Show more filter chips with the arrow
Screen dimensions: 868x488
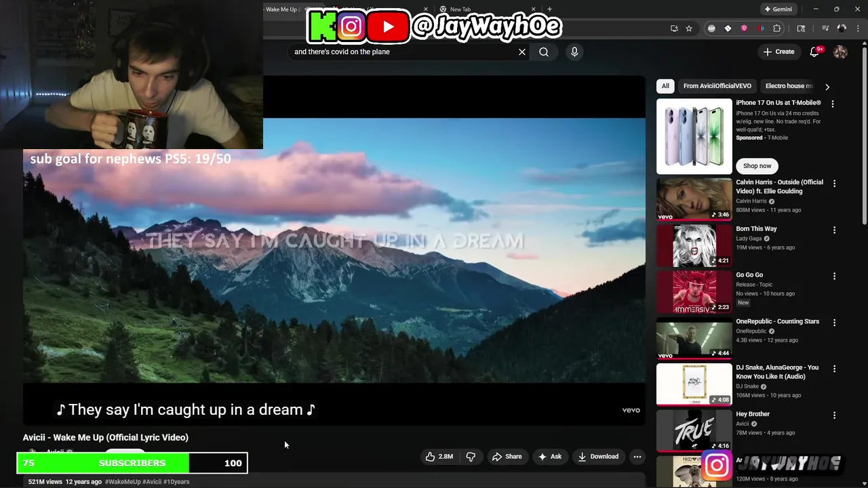(x=827, y=87)
